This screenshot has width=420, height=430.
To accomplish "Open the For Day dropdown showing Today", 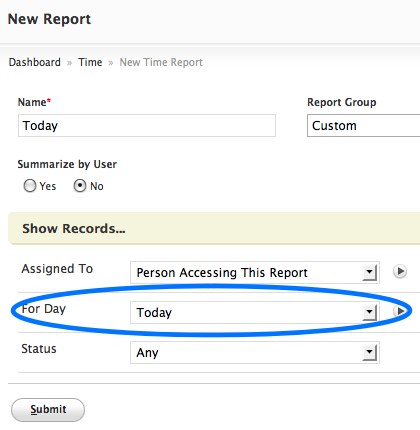I will click(255, 313).
